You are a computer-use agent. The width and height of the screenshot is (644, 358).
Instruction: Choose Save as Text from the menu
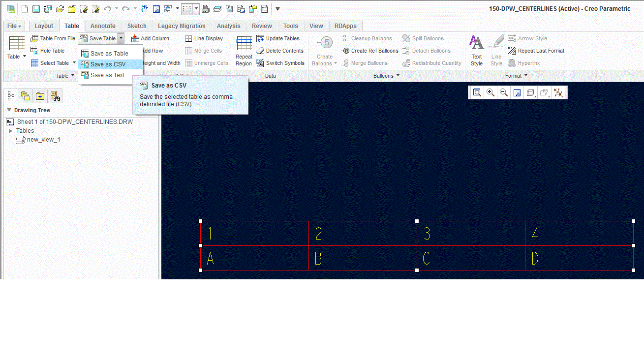[x=109, y=75]
